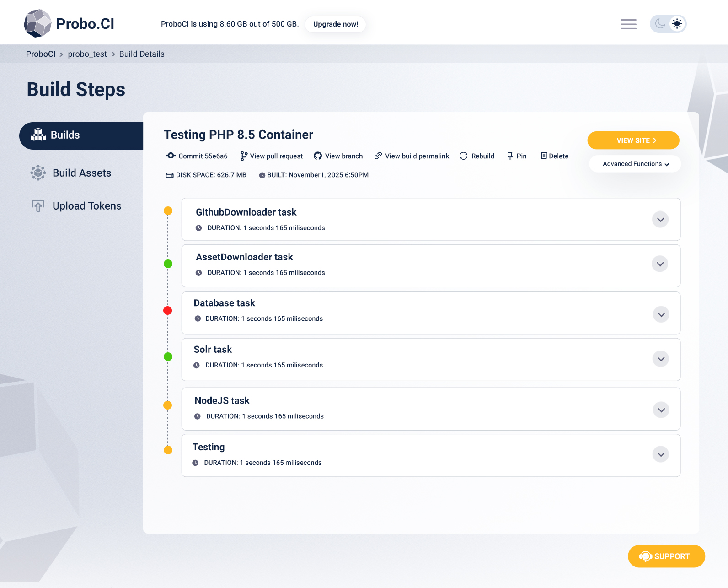Open the View branch link
Image resolution: width=728 pixels, height=588 pixels.
point(338,156)
